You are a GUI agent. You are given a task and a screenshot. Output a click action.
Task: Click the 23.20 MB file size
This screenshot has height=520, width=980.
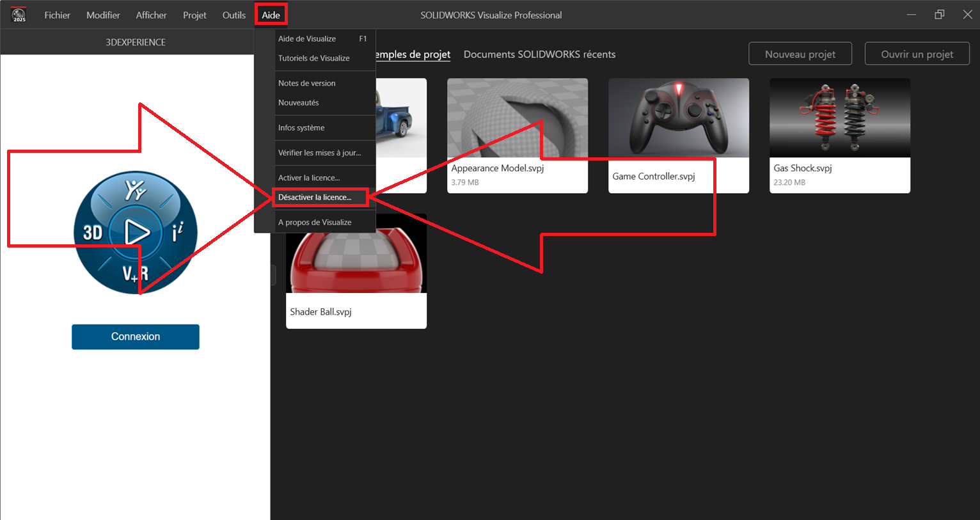[x=789, y=182]
